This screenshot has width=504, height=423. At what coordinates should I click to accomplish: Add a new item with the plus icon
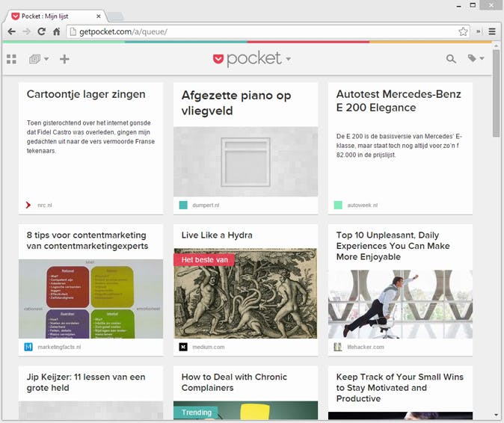[x=64, y=59]
